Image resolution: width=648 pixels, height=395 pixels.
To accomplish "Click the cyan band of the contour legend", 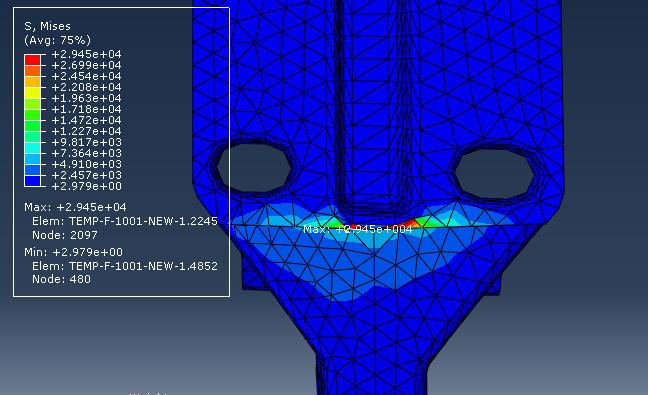I will [x=32, y=148].
